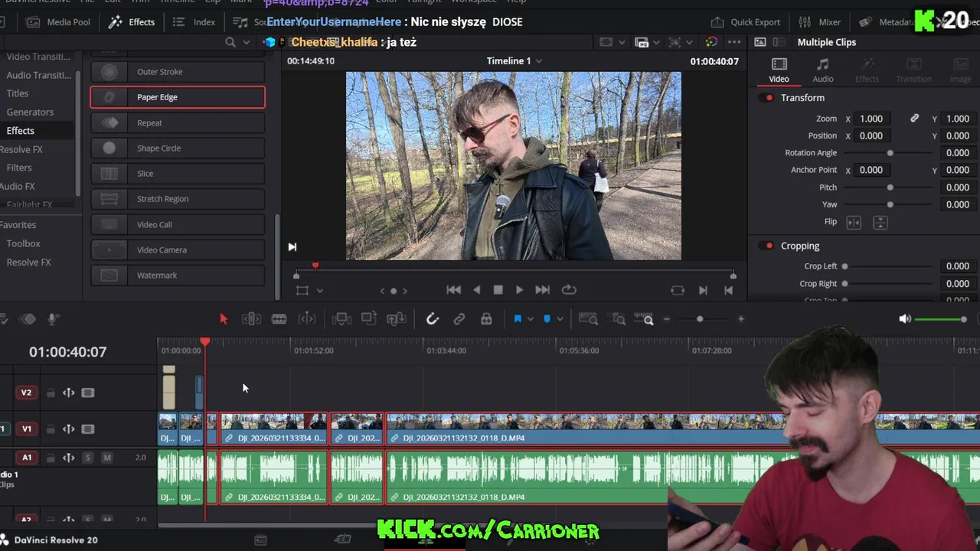Select the Selection Mode arrow tool
This screenshot has width=980, height=551.
click(x=224, y=319)
